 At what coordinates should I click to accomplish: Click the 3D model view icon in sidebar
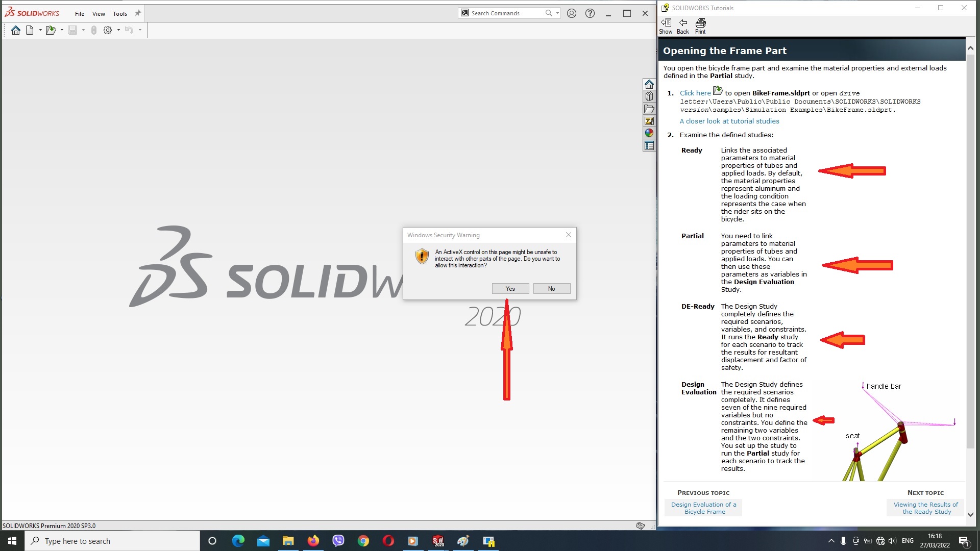(x=648, y=96)
